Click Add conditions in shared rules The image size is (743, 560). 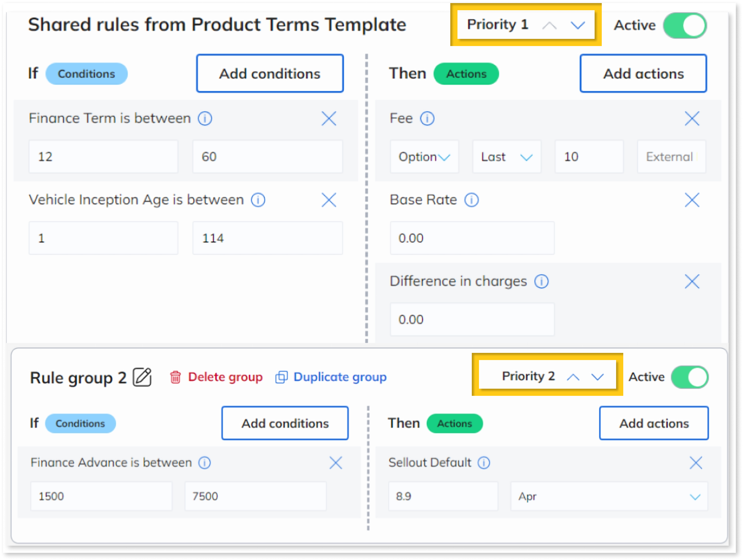click(x=270, y=74)
